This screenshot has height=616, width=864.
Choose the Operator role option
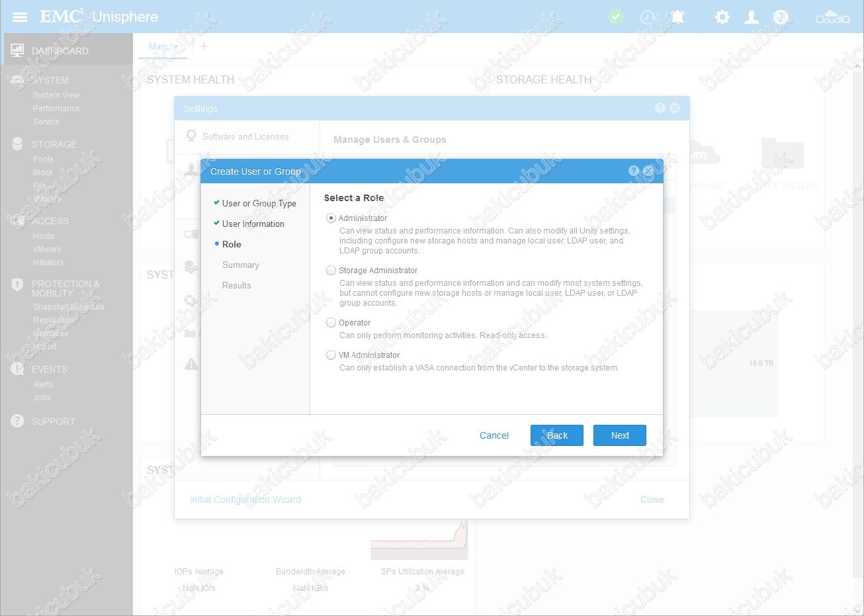(x=331, y=322)
